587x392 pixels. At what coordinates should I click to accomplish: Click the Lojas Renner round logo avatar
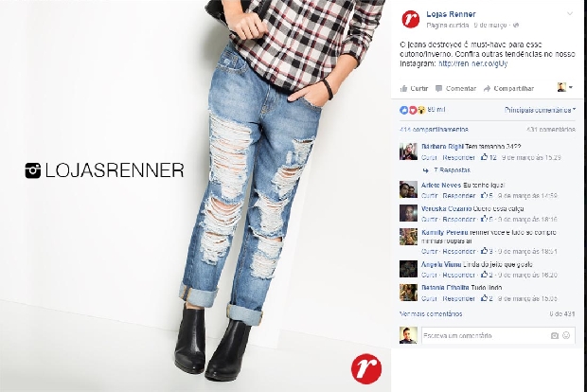411,19
